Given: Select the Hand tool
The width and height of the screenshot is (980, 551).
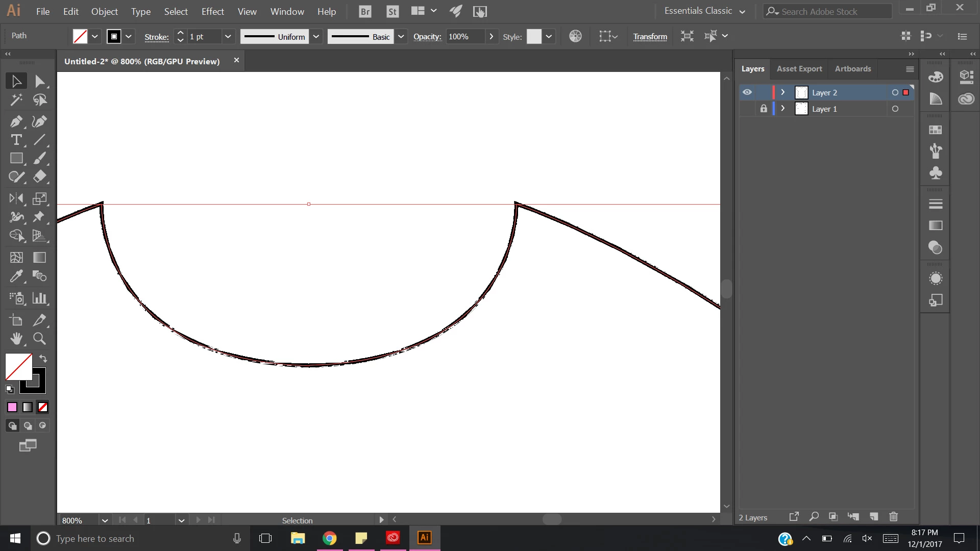Looking at the screenshot, I should pos(16,338).
